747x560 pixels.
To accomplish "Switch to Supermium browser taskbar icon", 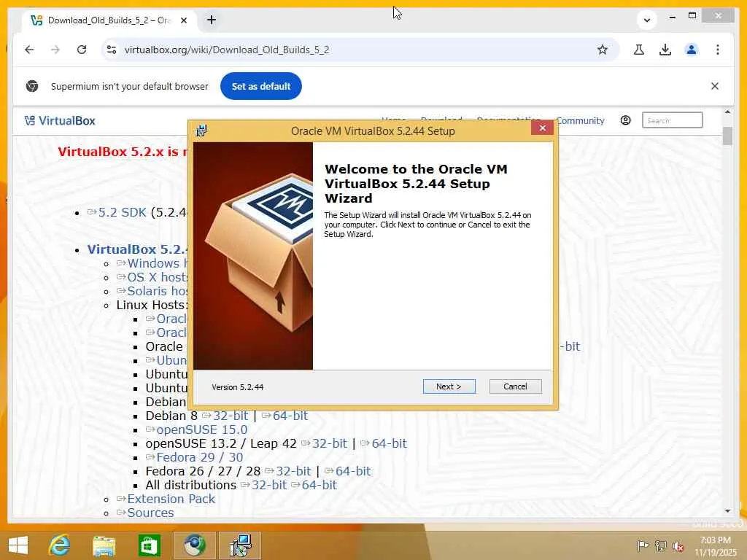I will pos(194,545).
